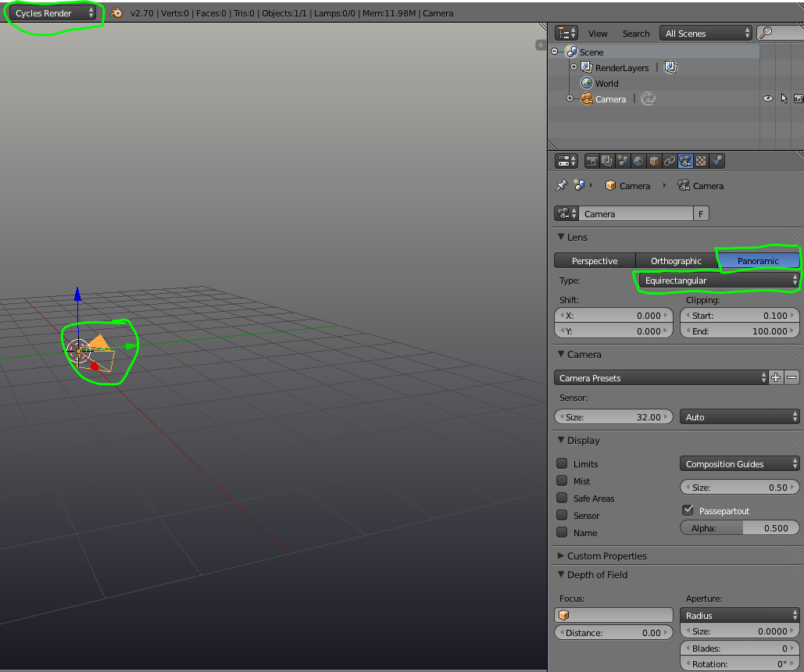804x672 pixels.
Task: Enable the Name display checkbox
Action: click(x=562, y=532)
